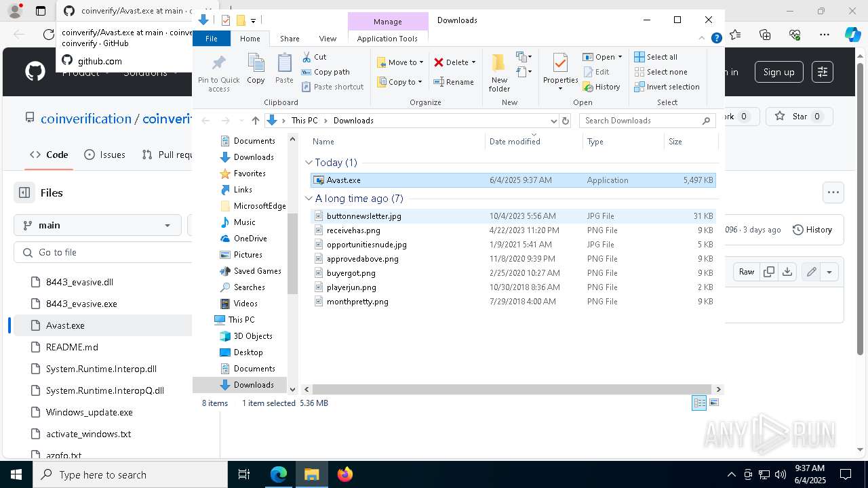Open GitHub History link
This screenshot has height=488, width=868.
[x=812, y=230]
